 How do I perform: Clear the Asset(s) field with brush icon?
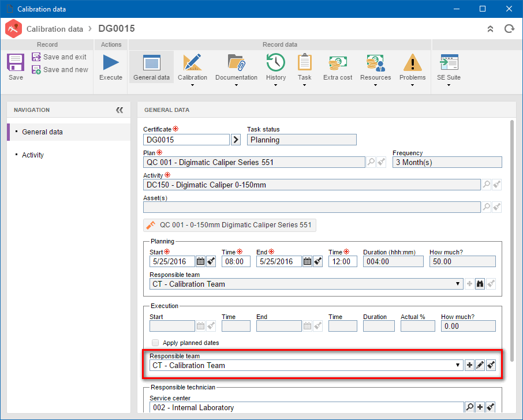pos(496,207)
